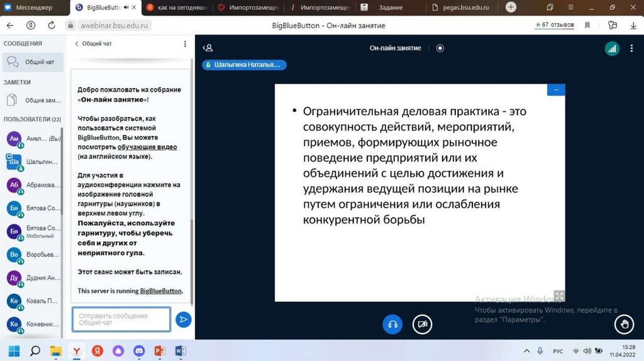This screenshot has height=361, width=644.
Task: Send the chat message with the arrow button
Action: (x=183, y=319)
